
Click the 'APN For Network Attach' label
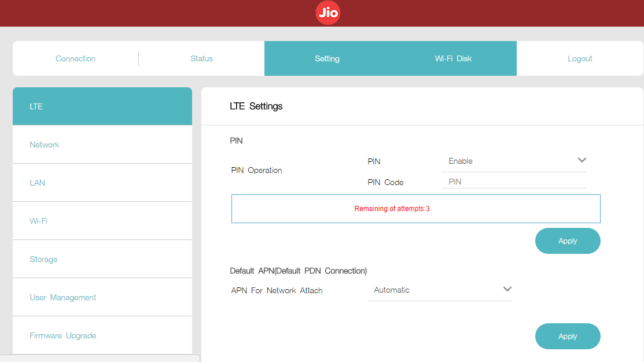(x=277, y=291)
